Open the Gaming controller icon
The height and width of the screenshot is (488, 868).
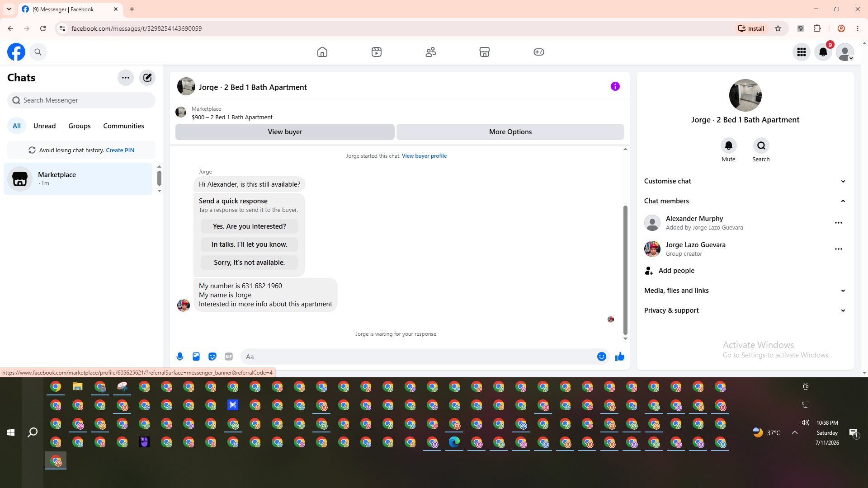click(539, 52)
